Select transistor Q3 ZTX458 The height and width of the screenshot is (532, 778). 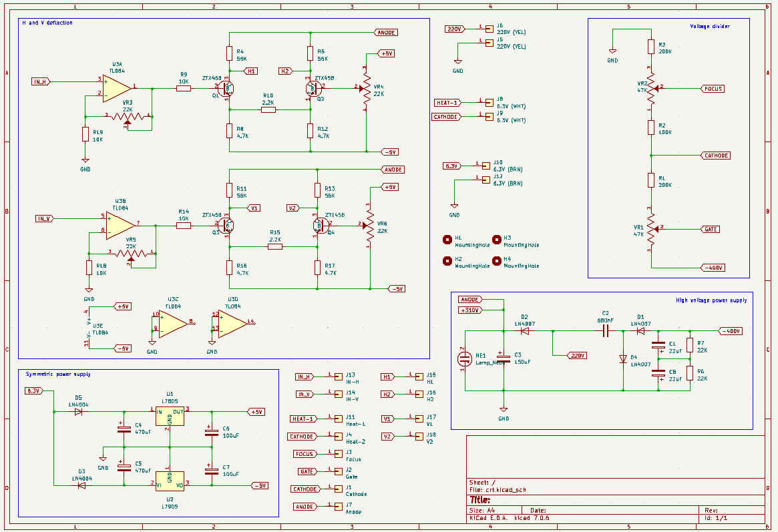227,226
